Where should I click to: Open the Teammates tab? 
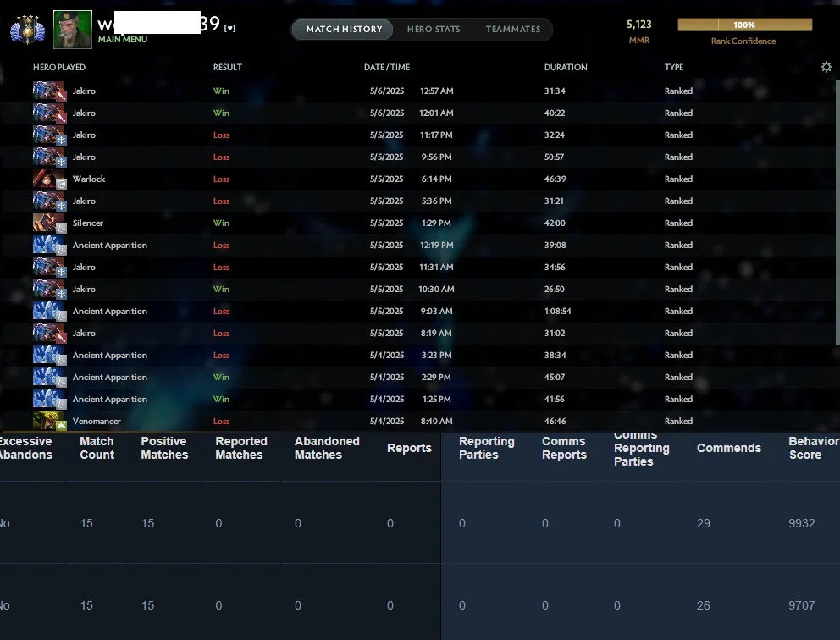pos(513,29)
